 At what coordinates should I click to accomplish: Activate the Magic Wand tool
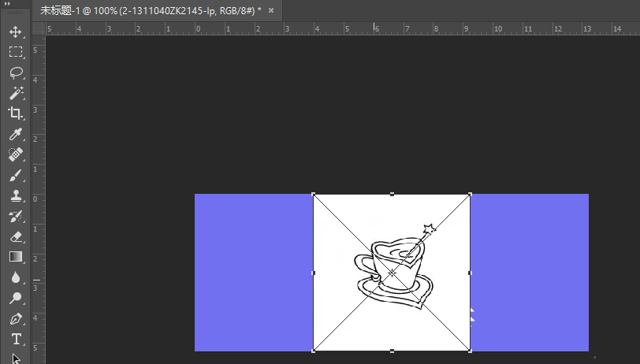tap(16, 93)
